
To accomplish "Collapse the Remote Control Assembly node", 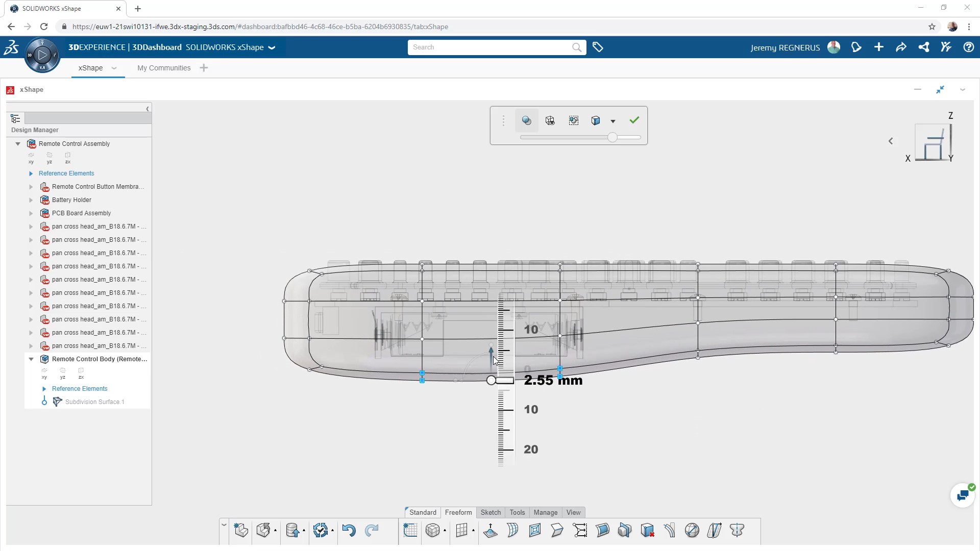I will [x=18, y=144].
